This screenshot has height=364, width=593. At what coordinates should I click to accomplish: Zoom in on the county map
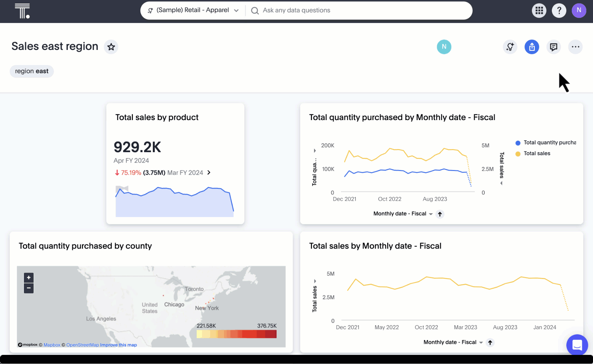click(x=29, y=278)
